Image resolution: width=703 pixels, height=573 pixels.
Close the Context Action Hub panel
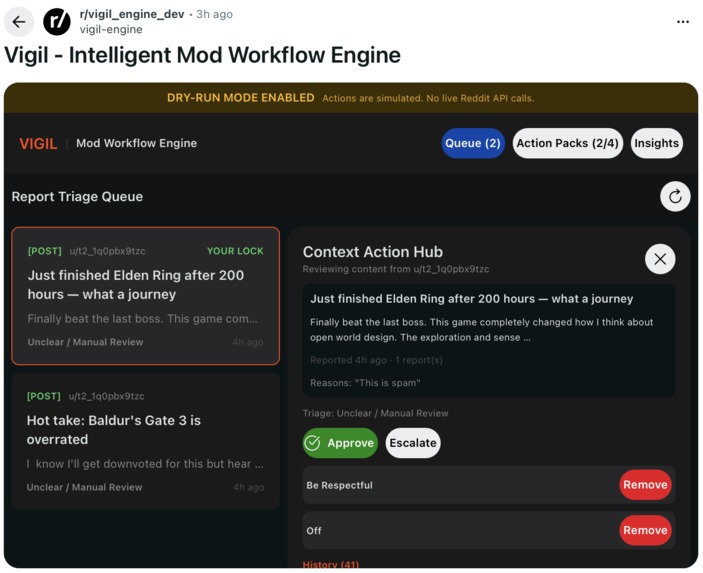[660, 259]
